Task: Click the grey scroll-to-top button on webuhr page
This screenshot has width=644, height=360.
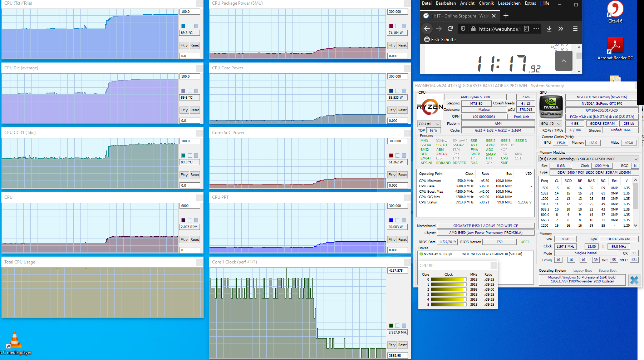Action: pos(564,61)
